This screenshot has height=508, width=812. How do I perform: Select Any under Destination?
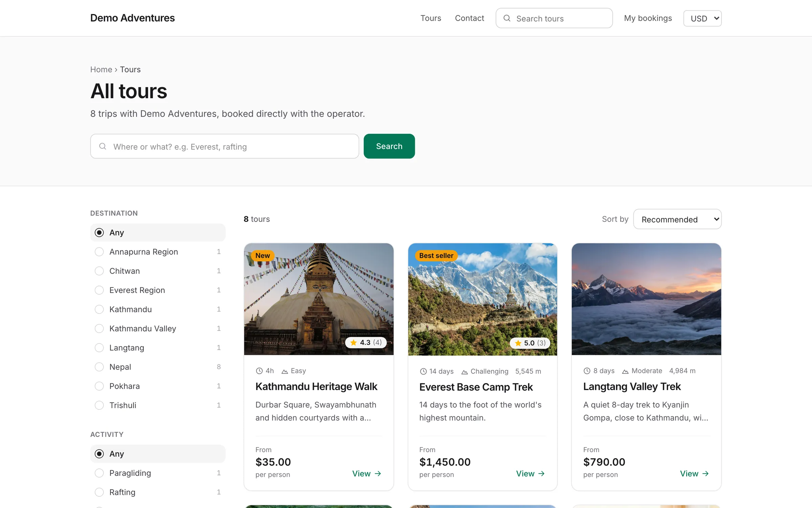158,233
